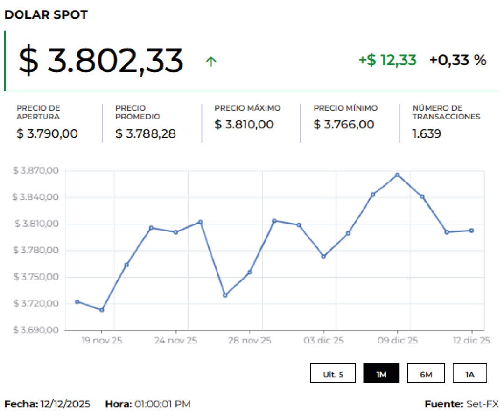Switch chart to 1M range
This screenshot has height=420, width=504.
click(381, 373)
